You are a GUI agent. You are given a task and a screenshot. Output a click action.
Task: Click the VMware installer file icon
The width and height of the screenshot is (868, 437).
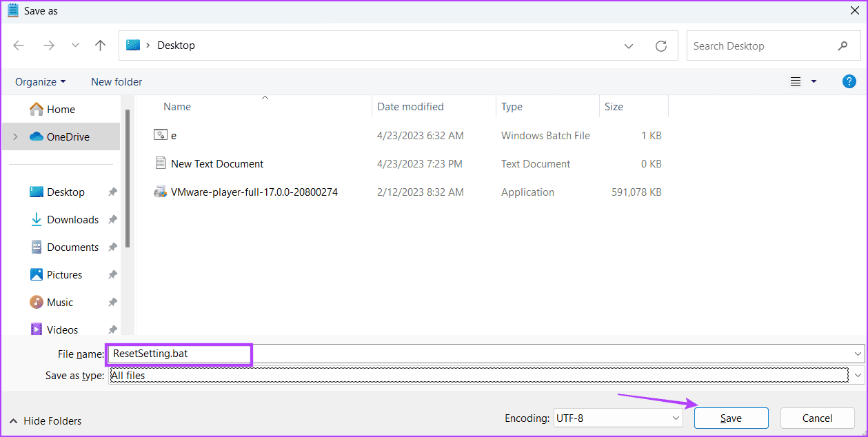coord(161,192)
